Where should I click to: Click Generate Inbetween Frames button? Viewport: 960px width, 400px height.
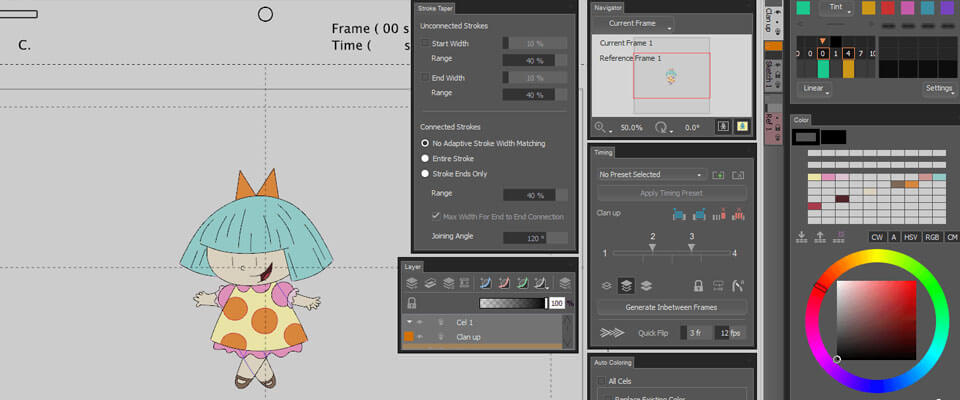point(671,308)
